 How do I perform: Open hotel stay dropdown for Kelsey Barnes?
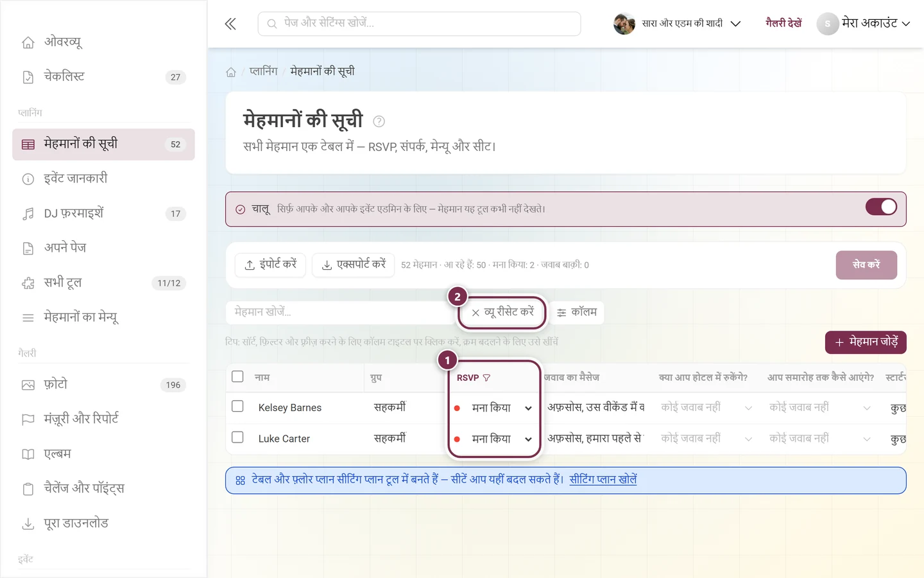point(706,408)
